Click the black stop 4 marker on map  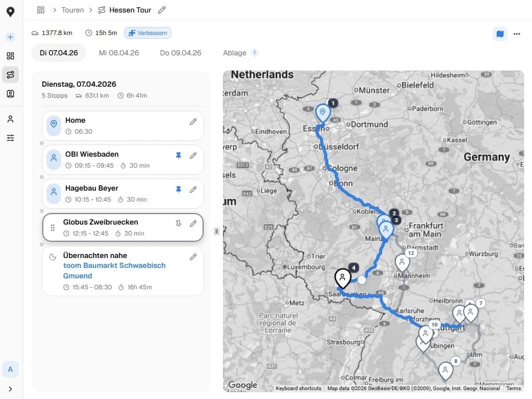click(342, 278)
